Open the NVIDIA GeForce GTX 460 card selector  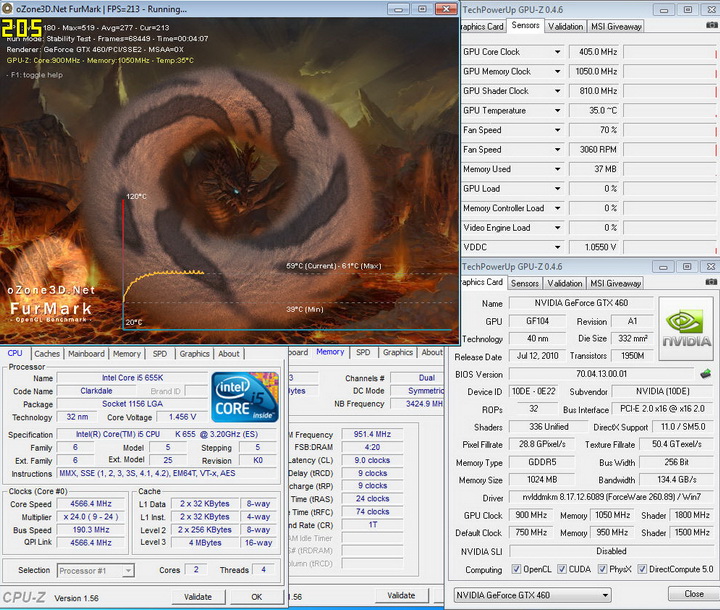tap(532, 595)
